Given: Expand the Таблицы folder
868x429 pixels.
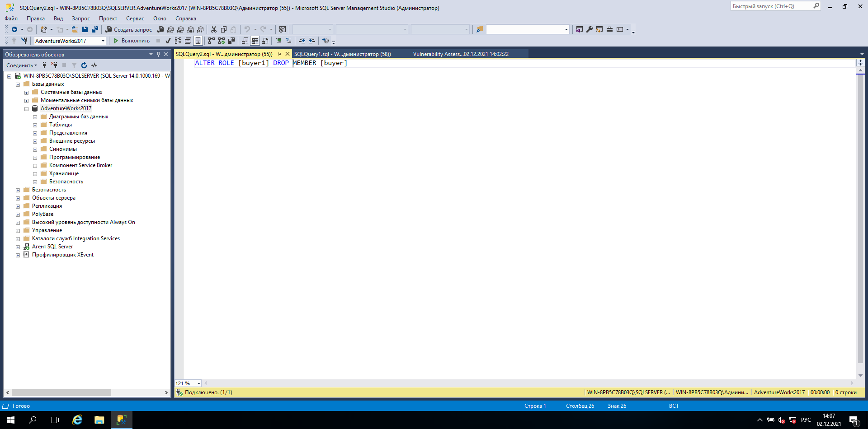Looking at the screenshot, I should click(35, 125).
